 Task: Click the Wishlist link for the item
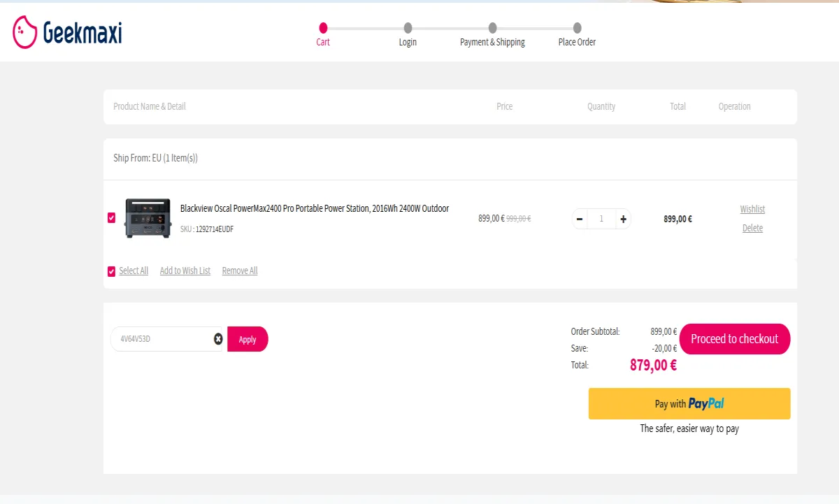coord(752,208)
